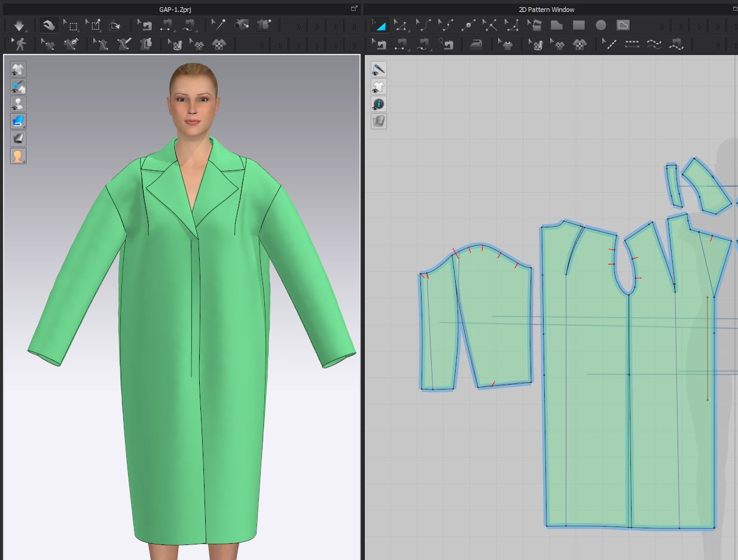
Task: Undock the 3D window with pop-out button
Action: tap(354, 9)
